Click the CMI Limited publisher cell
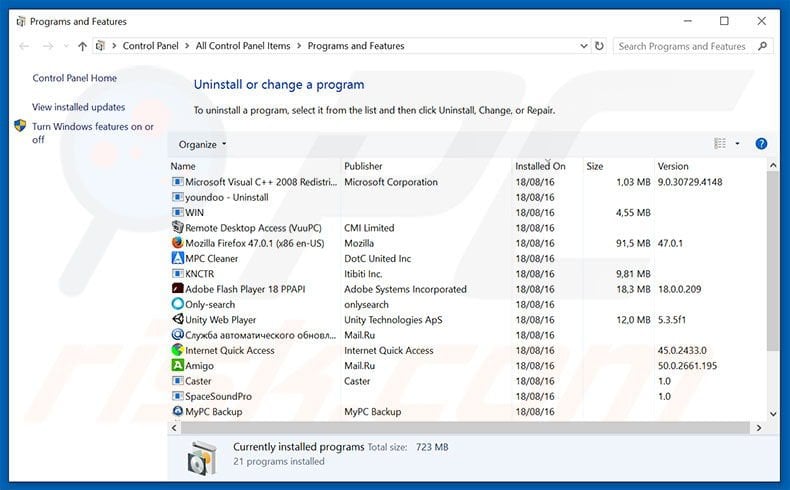 click(369, 228)
